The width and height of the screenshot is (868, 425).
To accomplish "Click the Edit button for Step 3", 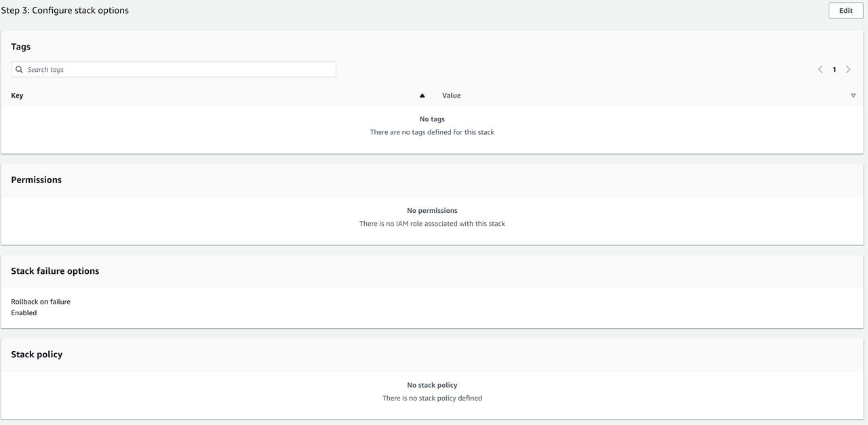I will point(846,11).
